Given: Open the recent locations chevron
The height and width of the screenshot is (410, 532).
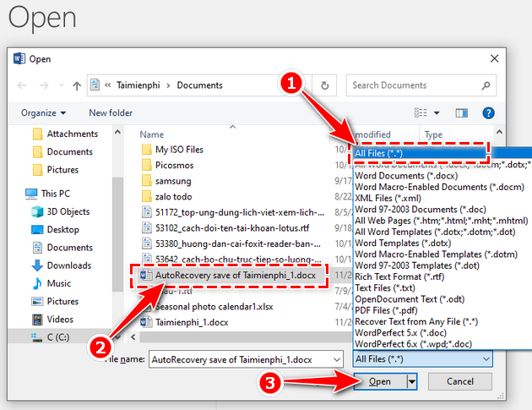Looking at the screenshot, I should [x=62, y=85].
